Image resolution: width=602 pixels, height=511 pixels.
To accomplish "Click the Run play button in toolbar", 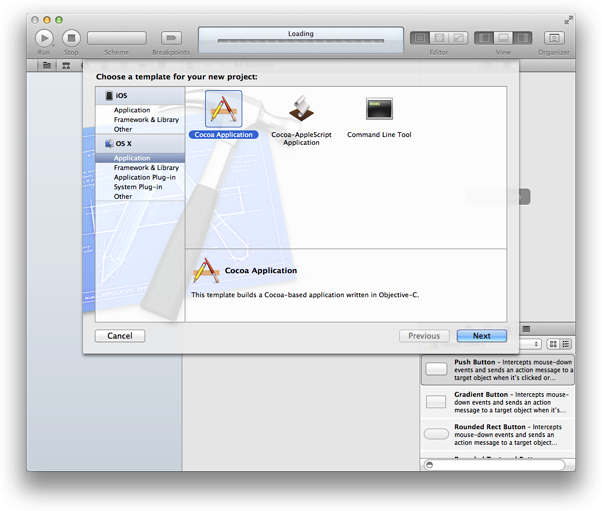I will tap(44, 38).
